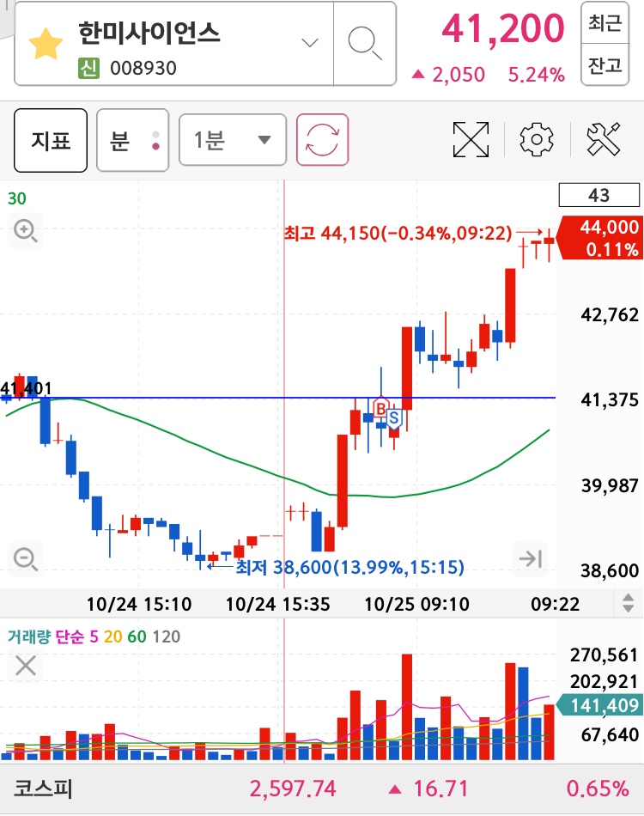Open the stock search magnifier
The image size is (644, 816).
[x=365, y=44]
